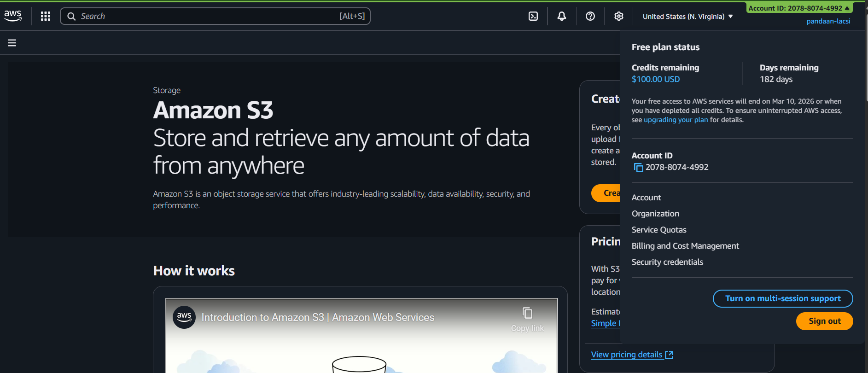Open Service Quotas menu entry
Viewport: 868px width, 373px height.
pyautogui.click(x=659, y=230)
